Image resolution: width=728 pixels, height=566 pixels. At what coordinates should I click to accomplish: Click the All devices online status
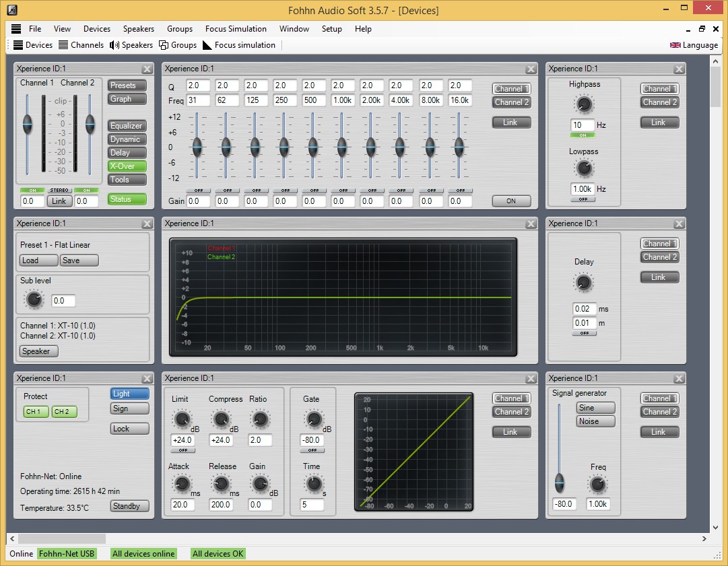tap(143, 553)
